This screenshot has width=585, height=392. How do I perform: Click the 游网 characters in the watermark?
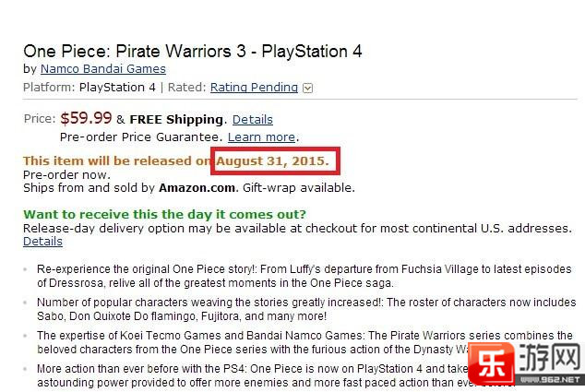coord(550,357)
